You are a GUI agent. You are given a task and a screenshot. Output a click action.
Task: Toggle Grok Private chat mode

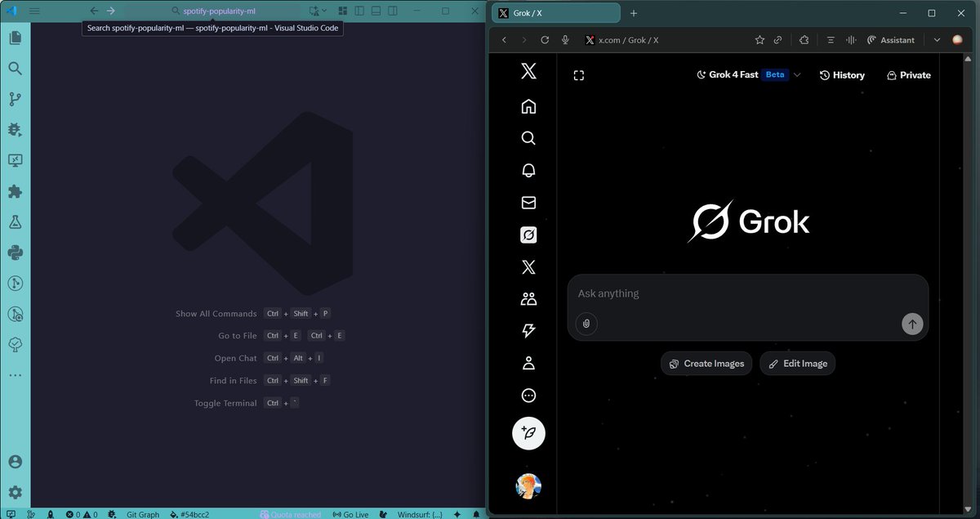tap(908, 75)
